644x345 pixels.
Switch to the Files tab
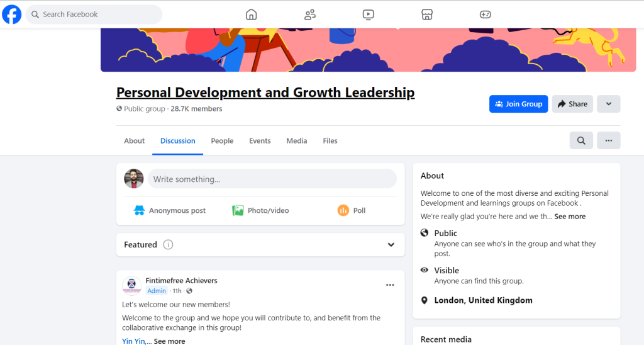(x=330, y=140)
